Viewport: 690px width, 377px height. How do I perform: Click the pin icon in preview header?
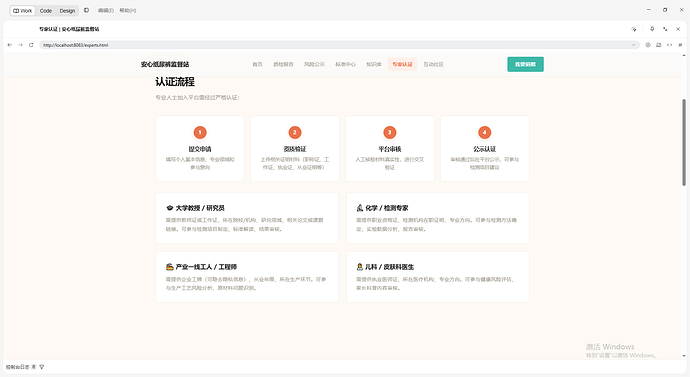(652, 29)
